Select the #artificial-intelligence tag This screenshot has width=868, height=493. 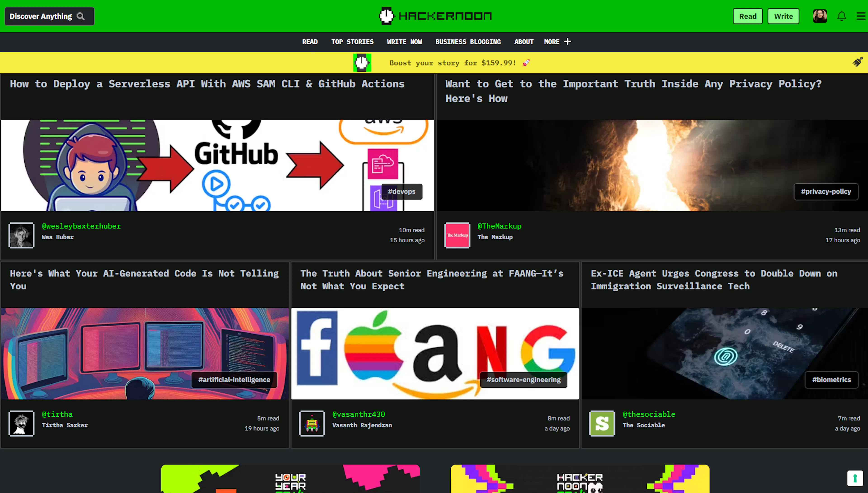point(234,380)
